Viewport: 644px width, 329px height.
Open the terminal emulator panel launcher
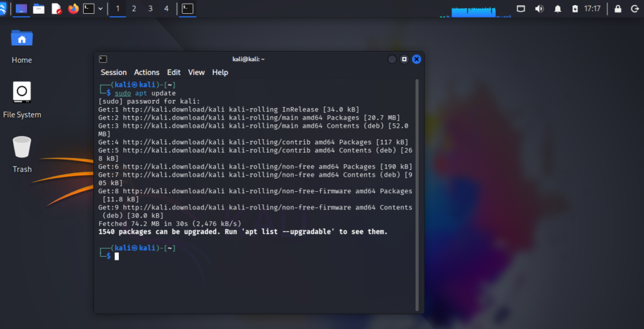(x=89, y=9)
